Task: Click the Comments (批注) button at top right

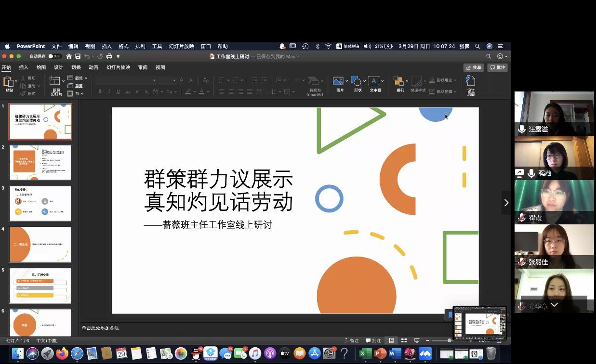Action: click(497, 67)
